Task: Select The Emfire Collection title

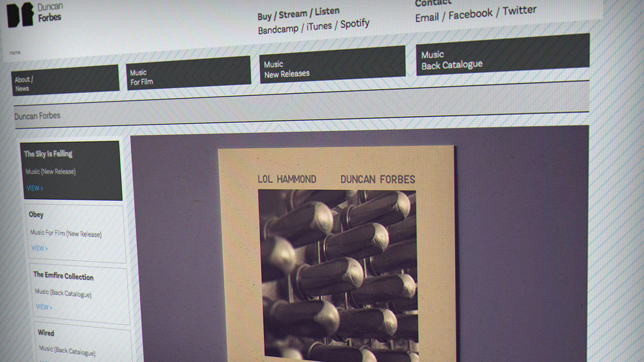Action: [63, 276]
